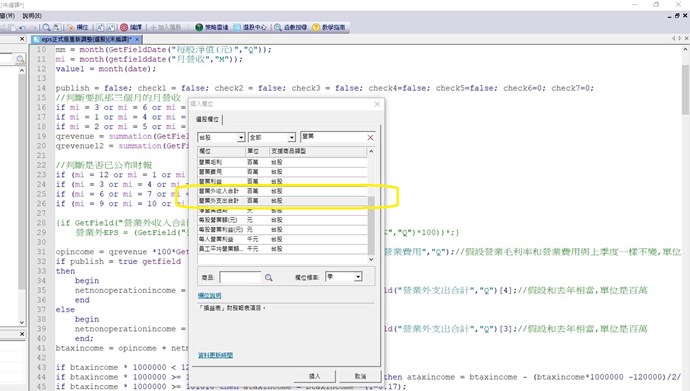Image resolution: width=690 pixels, height=391 pixels.
Task: Click the disabled 加入選股 toolbar item
Action: click(166, 27)
